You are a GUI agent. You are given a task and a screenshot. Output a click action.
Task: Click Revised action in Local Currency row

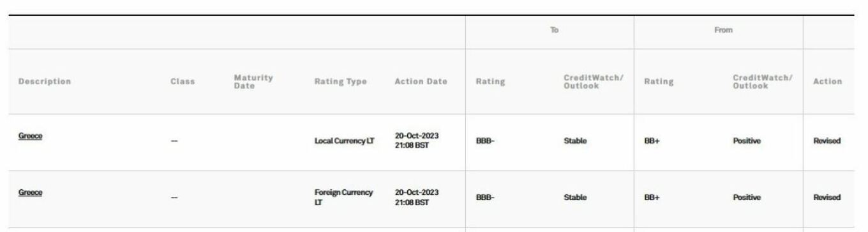827,142
